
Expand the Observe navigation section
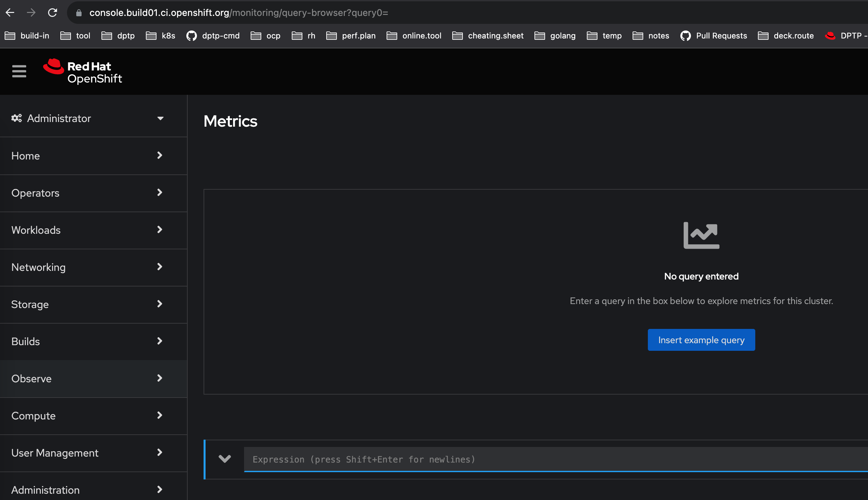[88, 378]
